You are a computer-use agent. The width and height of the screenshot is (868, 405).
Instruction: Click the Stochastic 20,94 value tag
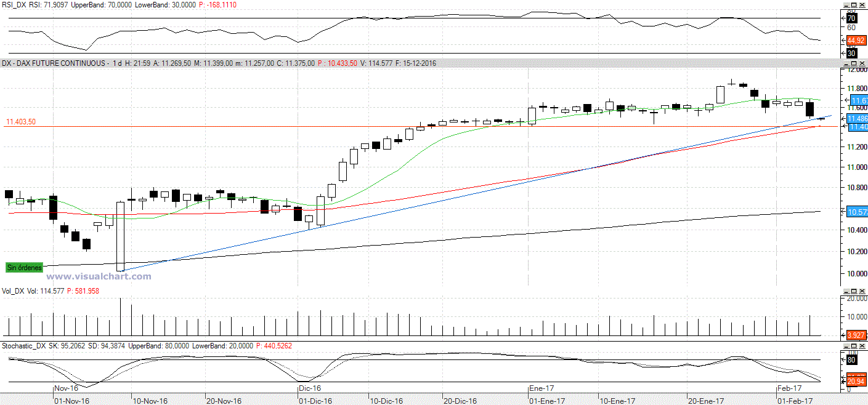click(x=856, y=382)
